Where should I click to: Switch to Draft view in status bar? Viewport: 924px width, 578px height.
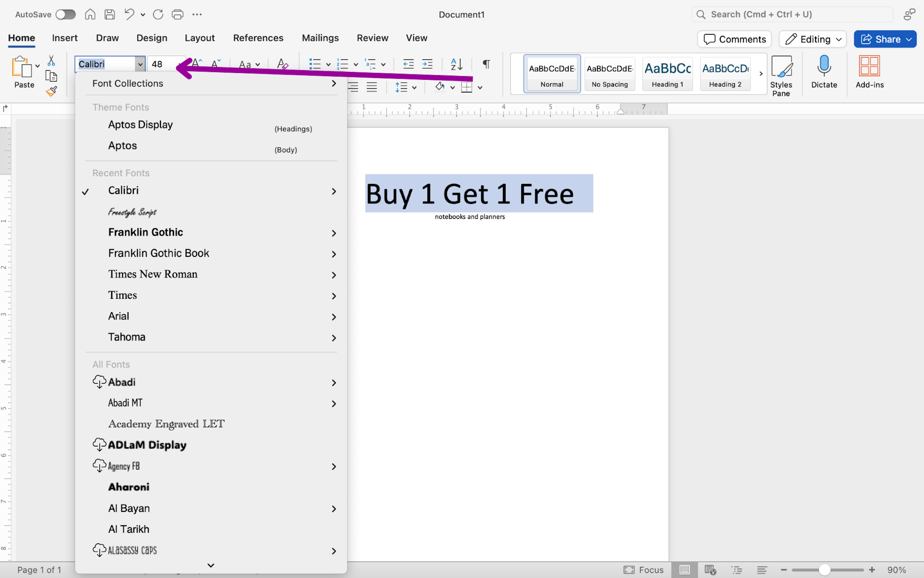coord(762,570)
